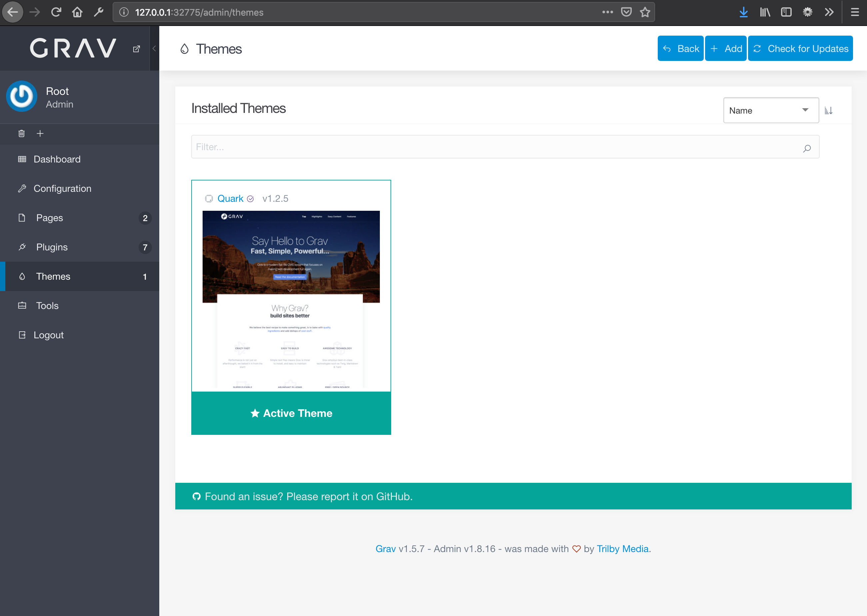The width and height of the screenshot is (867, 616).
Task: Click the browser forward arrow
Action: pyautogui.click(x=35, y=12)
